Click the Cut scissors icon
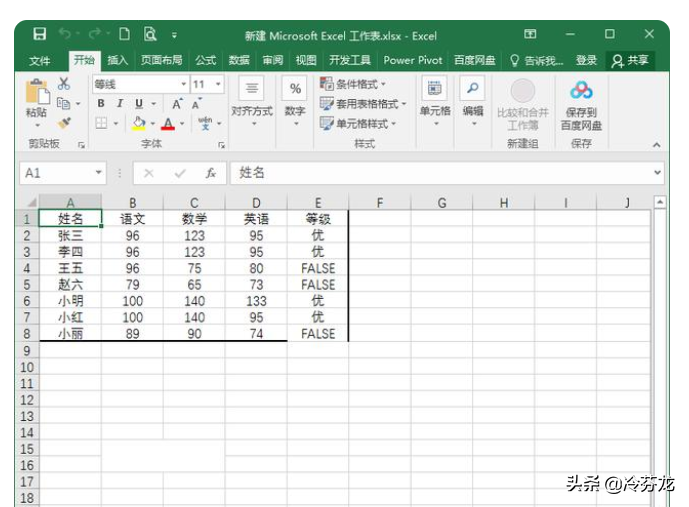 tap(64, 83)
